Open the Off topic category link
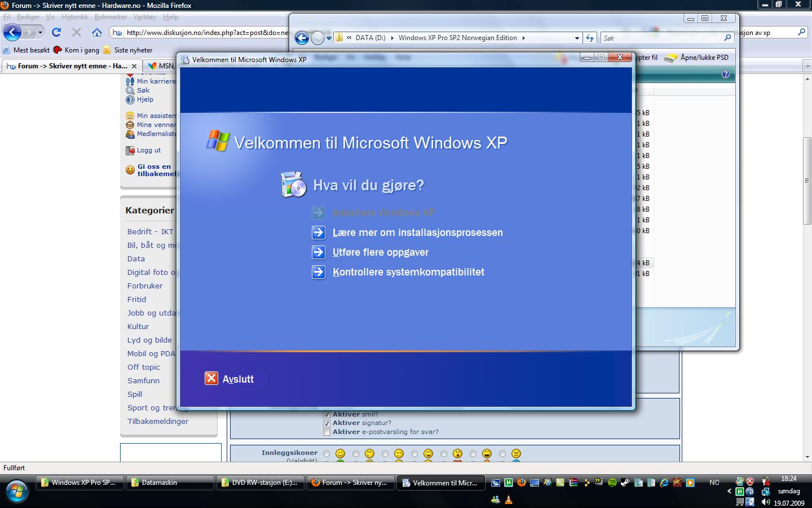Screen dimensions: 812x508 point(144,367)
